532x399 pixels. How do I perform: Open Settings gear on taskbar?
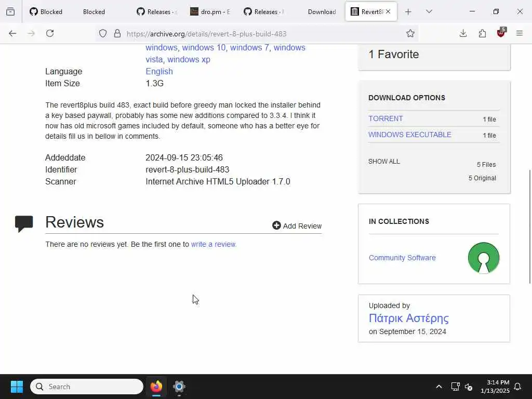[x=179, y=387]
